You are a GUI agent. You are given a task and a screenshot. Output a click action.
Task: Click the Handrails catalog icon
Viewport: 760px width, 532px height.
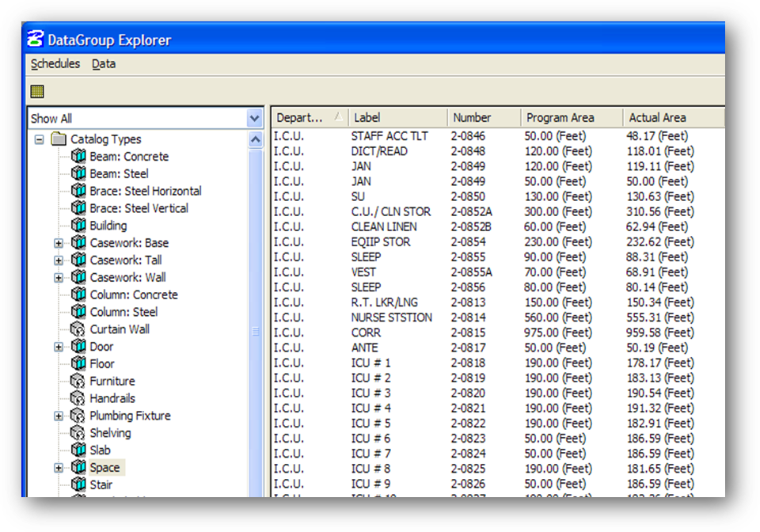coord(78,398)
